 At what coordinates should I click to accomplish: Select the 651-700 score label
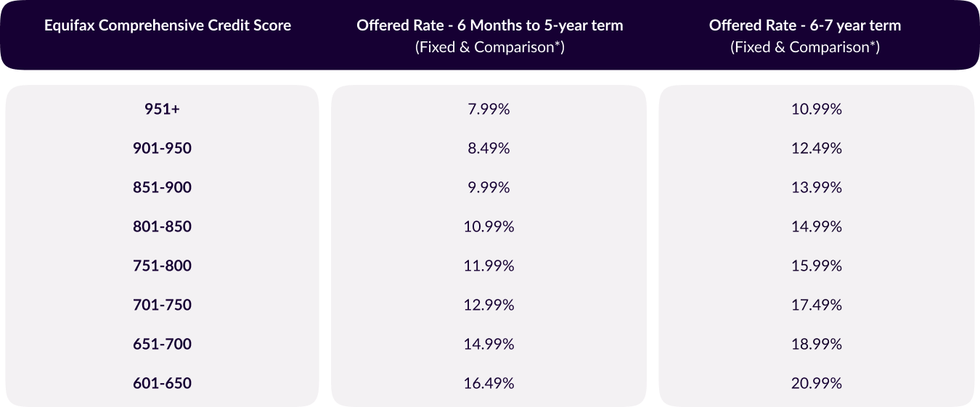[x=162, y=345]
